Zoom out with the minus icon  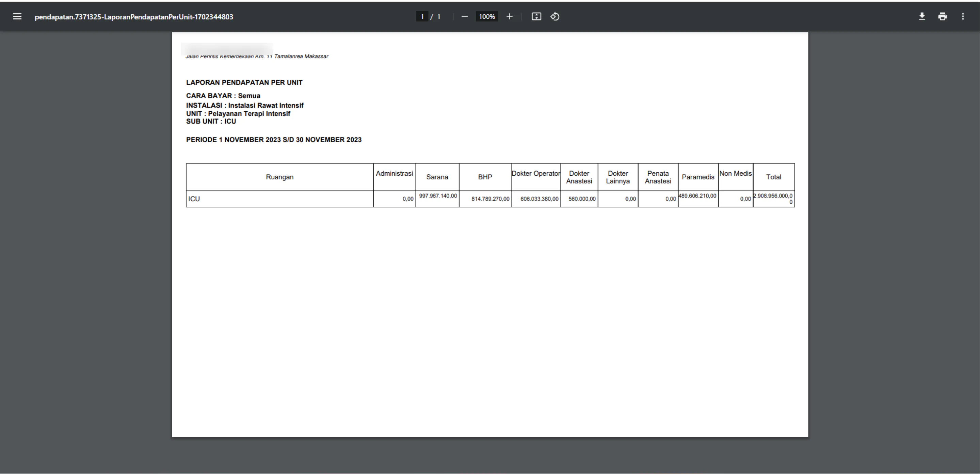(465, 16)
